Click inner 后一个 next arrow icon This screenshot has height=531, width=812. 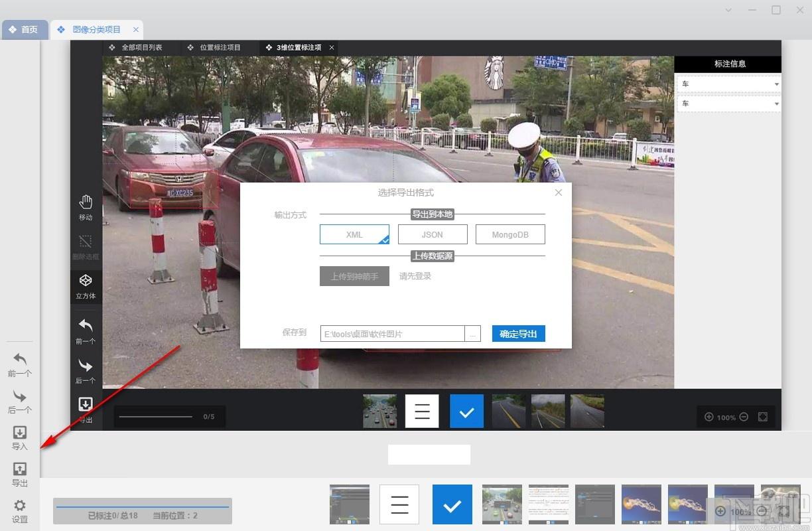(x=86, y=366)
